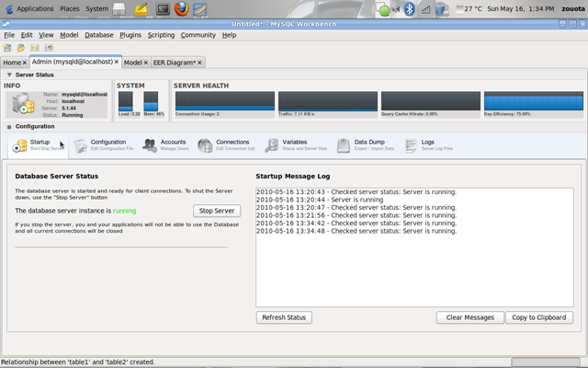Open the Configuration edit file section
588x368 pixels.
(104, 145)
